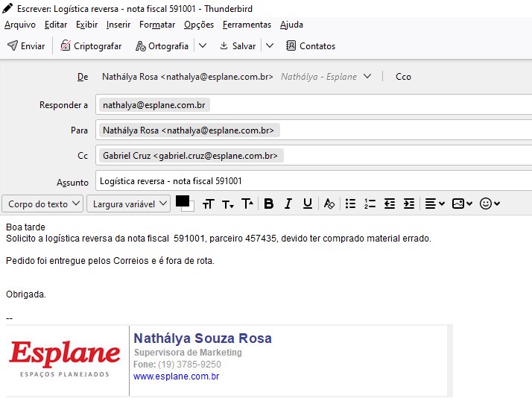Click the Enviar send button
532x413 pixels.
(x=26, y=46)
